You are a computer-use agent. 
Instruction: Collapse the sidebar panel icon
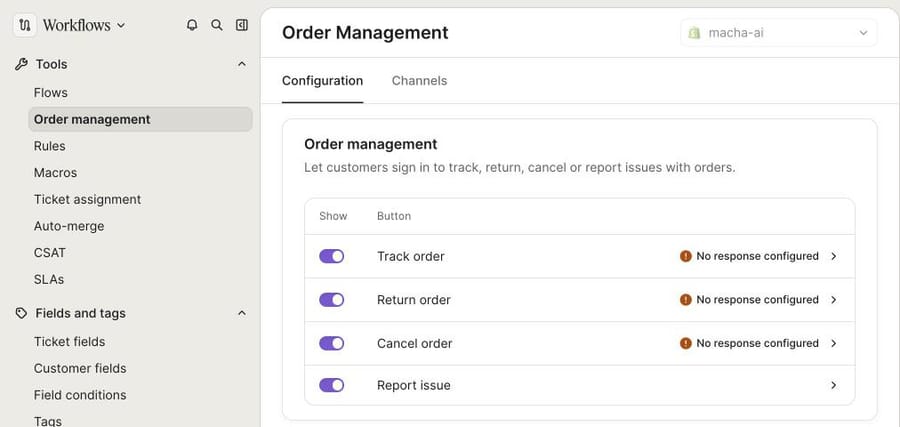coord(242,25)
